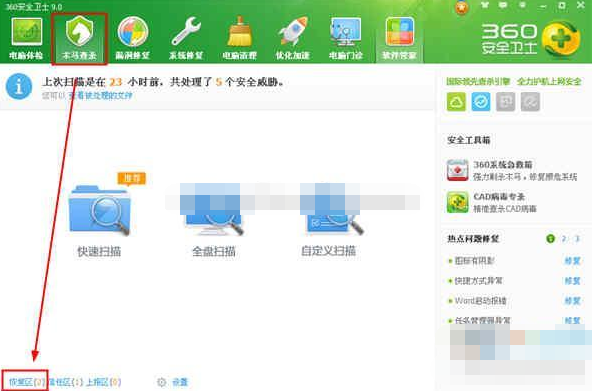The height and width of the screenshot is (391, 592).
Task: Click the Word启动报错 issue text
Action: coord(480,301)
